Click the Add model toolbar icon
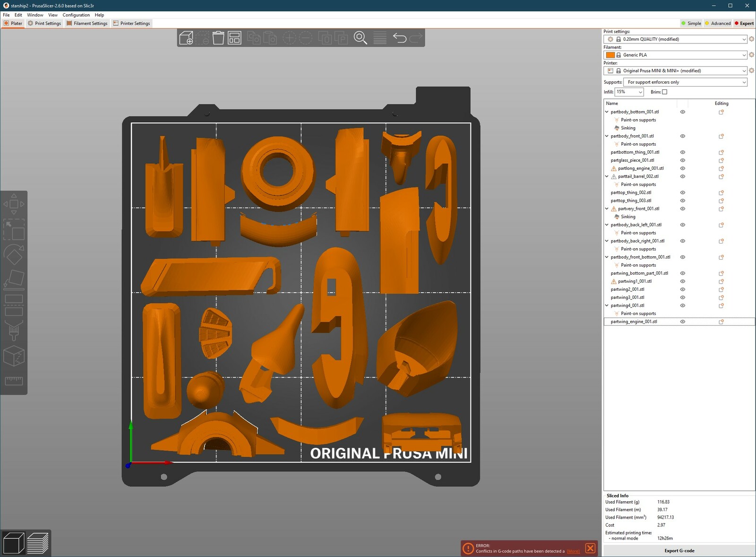This screenshot has height=557, width=756. click(186, 38)
